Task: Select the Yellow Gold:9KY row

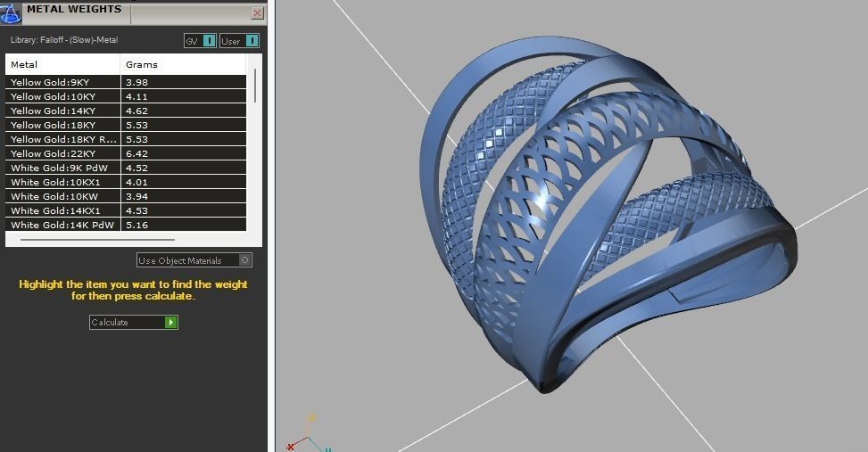Action: (126, 82)
